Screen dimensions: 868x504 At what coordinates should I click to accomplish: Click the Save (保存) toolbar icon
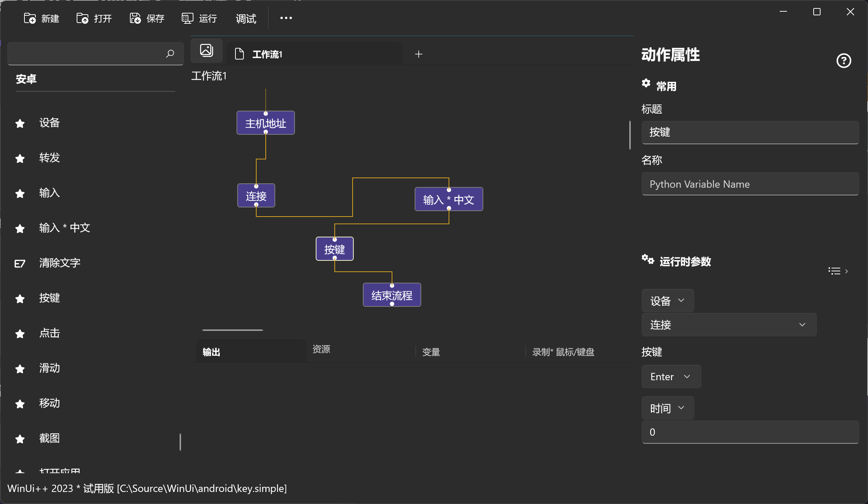135,18
